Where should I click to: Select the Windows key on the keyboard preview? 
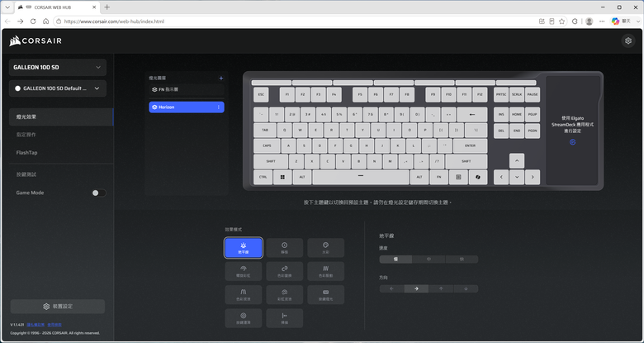(x=282, y=177)
